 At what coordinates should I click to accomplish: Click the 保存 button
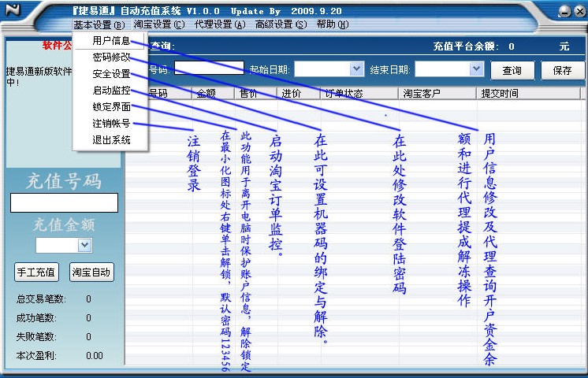pyautogui.click(x=562, y=70)
